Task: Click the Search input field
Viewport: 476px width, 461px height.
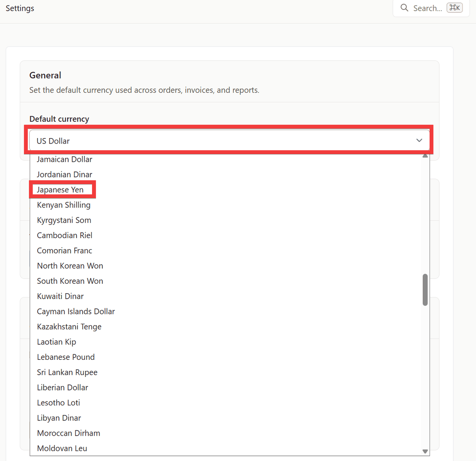Action: point(428,8)
